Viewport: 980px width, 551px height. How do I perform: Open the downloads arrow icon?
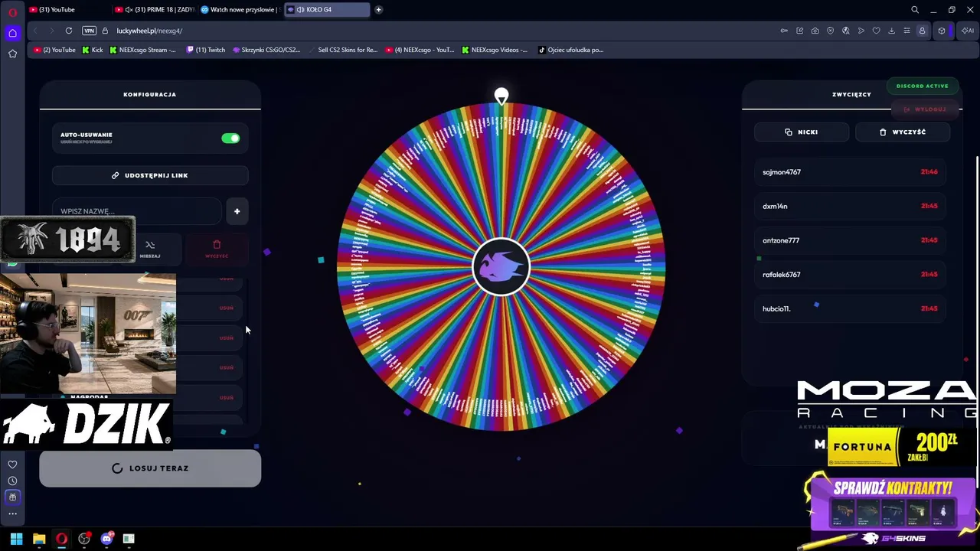[x=891, y=31]
